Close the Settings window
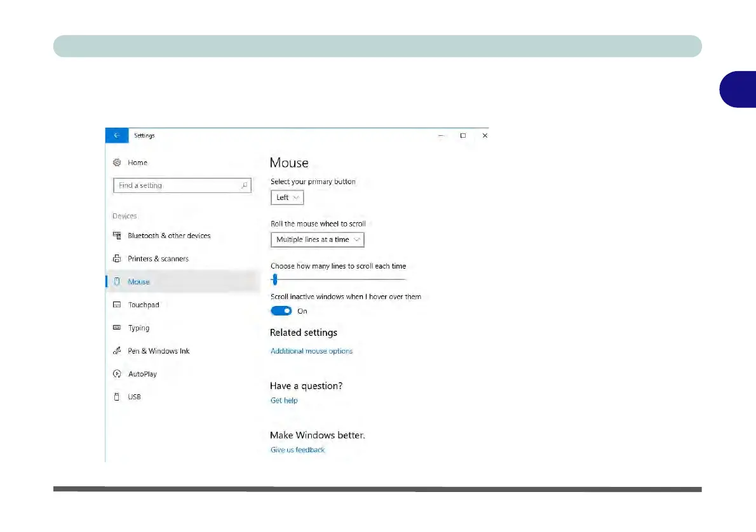Viewport: 756px width, 532px height. pyautogui.click(x=485, y=135)
